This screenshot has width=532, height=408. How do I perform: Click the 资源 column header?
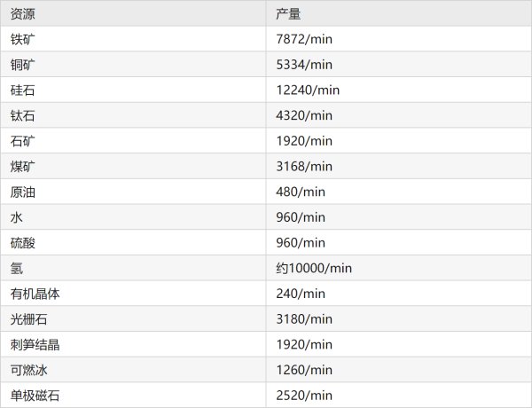click(23, 14)
